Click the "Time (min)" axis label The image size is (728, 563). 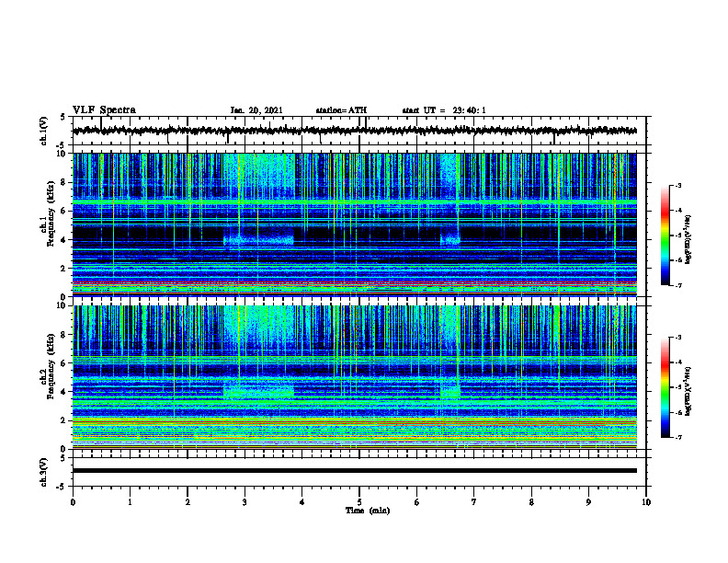point(368,511)
